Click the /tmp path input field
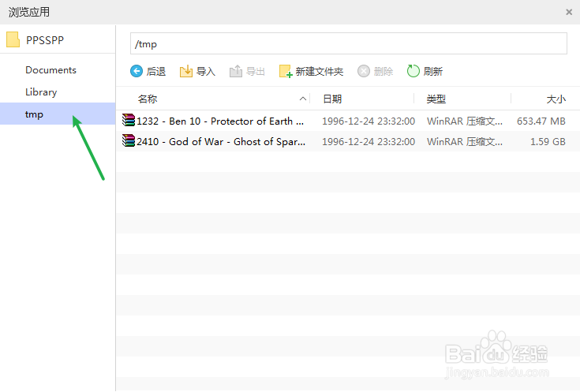The image size is (580, 392). (x=349, y=43)
